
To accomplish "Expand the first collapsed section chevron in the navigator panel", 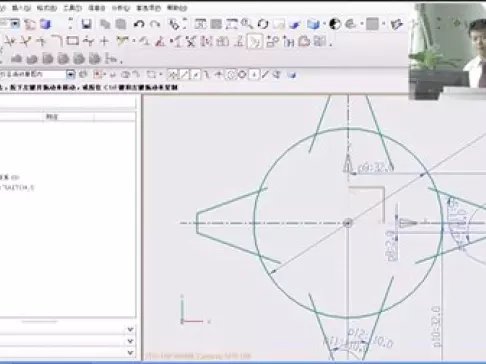I will coord(130,329).
